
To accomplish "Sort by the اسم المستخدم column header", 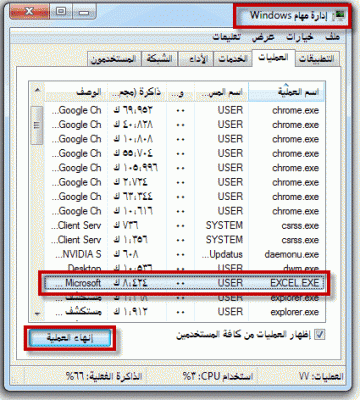I will 221,92.
